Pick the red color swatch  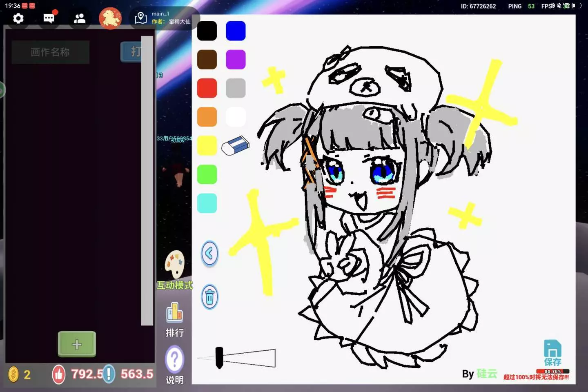coord(207,88)
